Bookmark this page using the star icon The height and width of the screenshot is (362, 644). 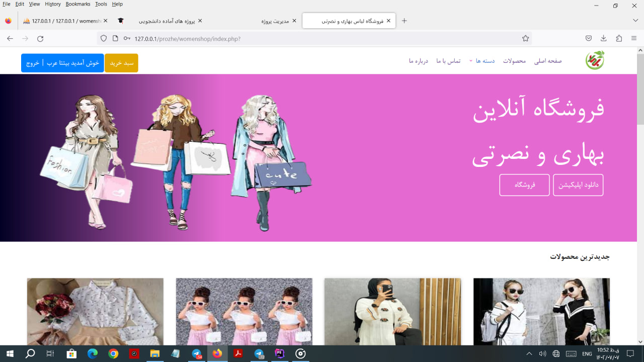coord(525,38)
